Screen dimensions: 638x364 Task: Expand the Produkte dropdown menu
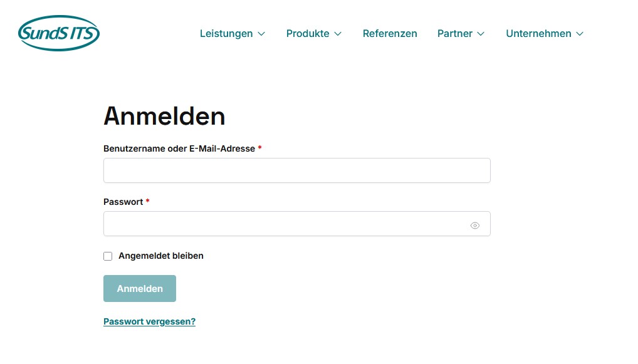pos(308,34)
